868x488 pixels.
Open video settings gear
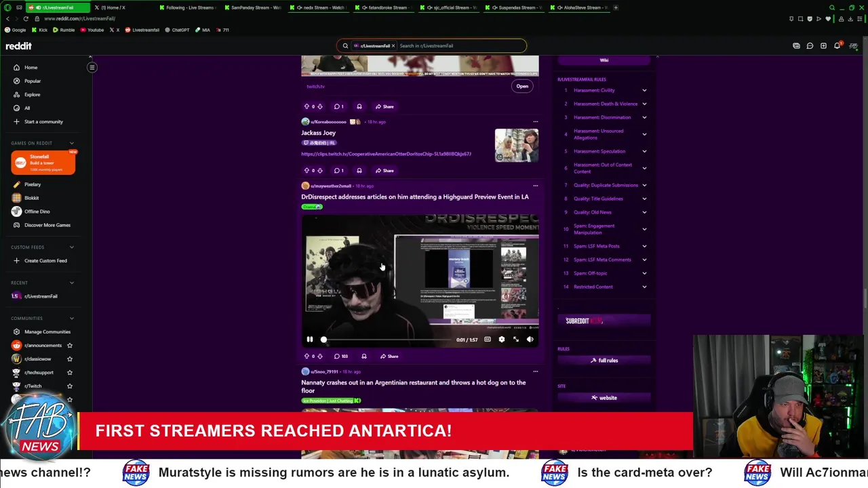(501, 340)
